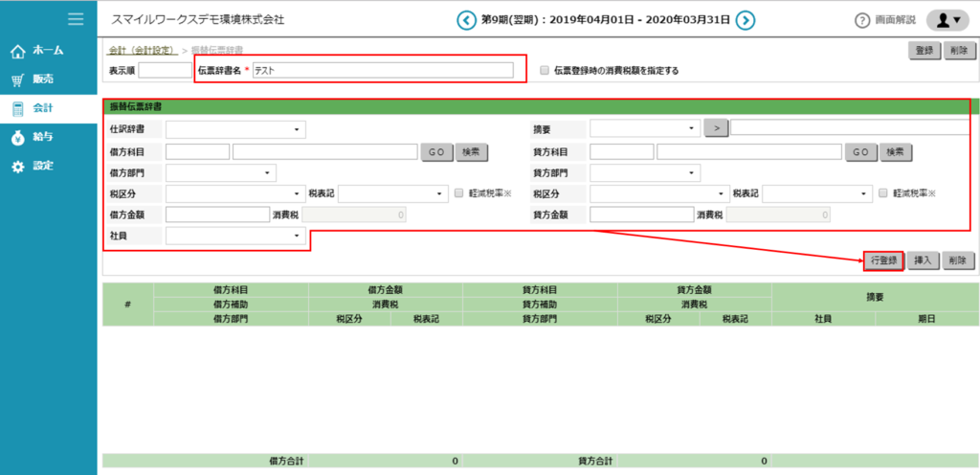Click 検索 button for 貸方科目

[x=896, y=152]
